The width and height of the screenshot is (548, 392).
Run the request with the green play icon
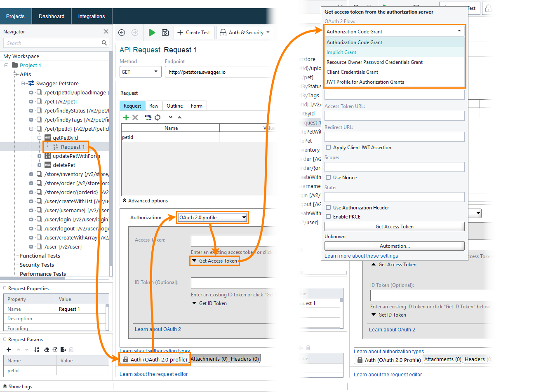[152, 33]
